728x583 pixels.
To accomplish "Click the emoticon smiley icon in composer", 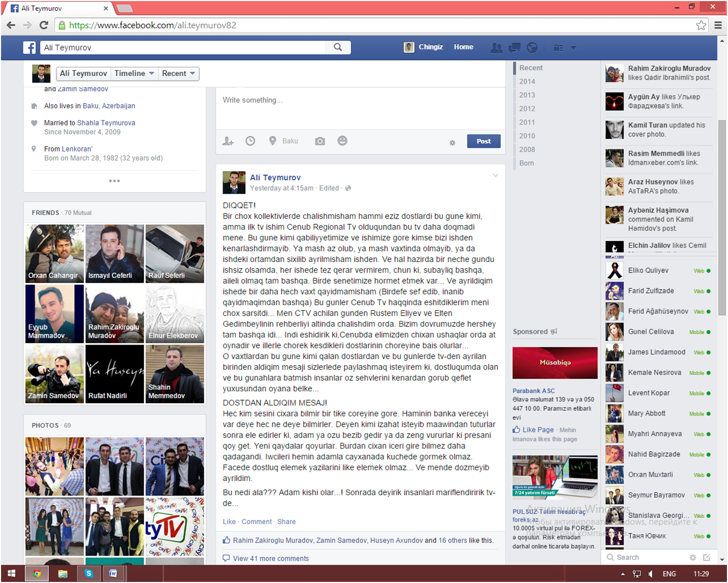I will tap(342, 141).
